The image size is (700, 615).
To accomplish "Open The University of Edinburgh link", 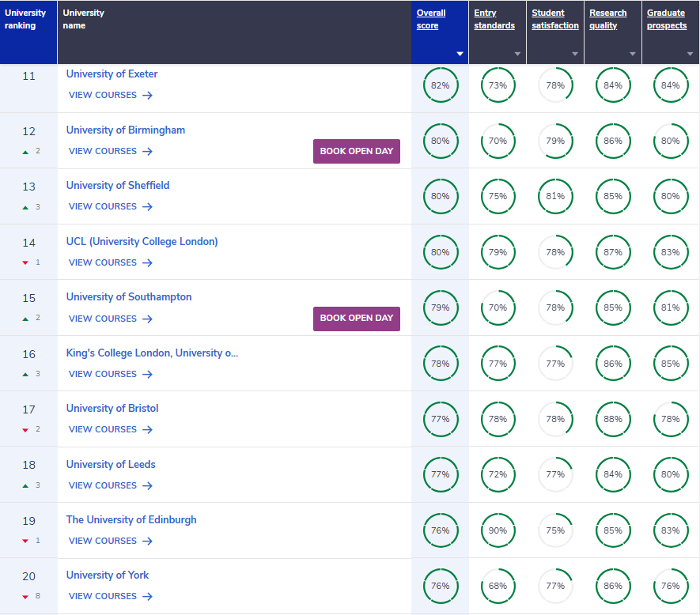I will tap(131, 520).
